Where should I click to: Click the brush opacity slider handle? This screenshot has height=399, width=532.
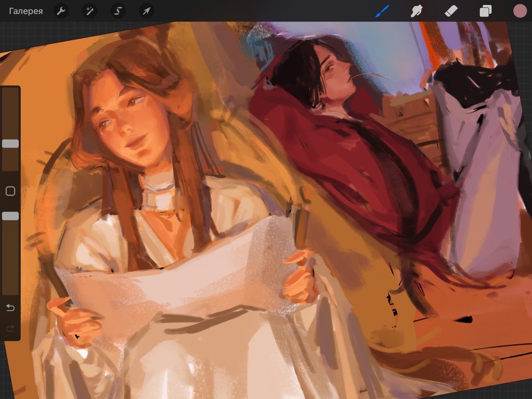(x=10, y=216)
